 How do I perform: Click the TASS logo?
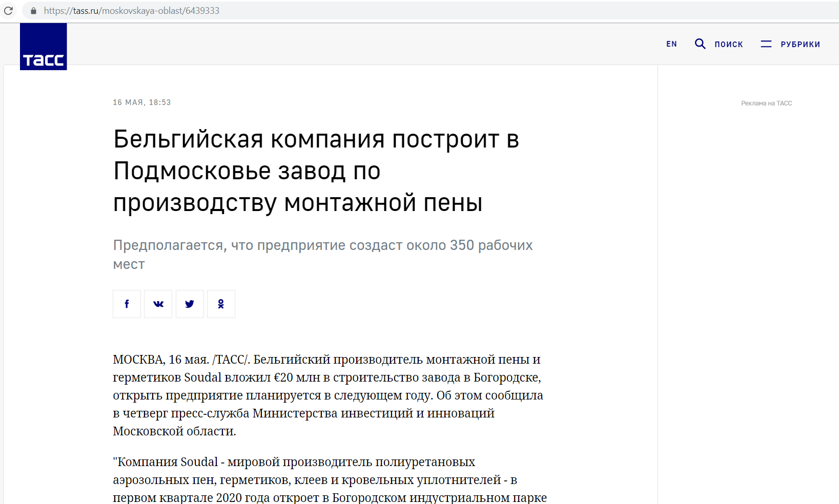(44, 47)
